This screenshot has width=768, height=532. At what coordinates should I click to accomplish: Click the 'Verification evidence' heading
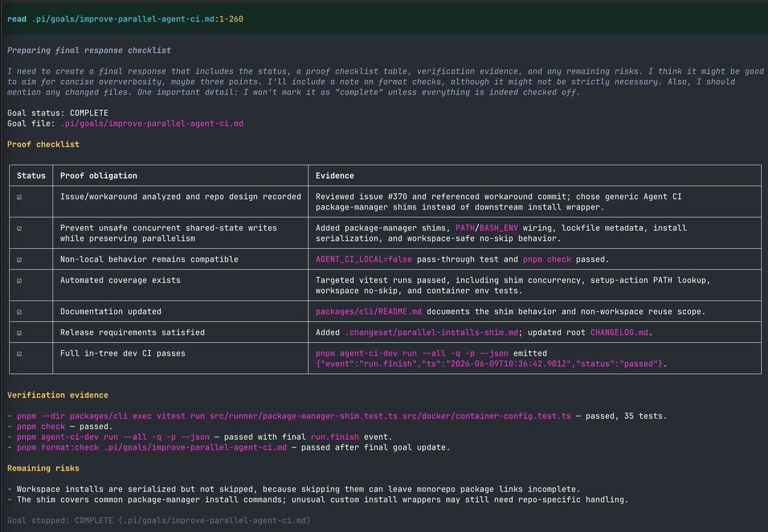pos(58,395)
